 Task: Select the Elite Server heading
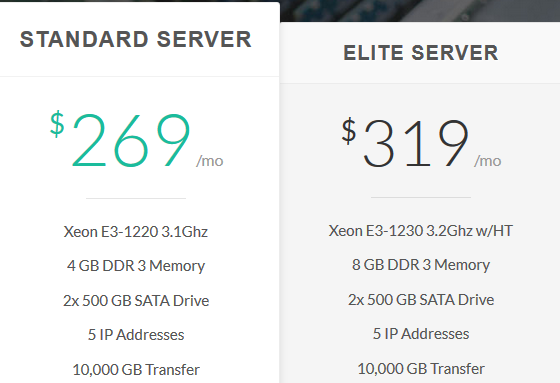[x=421, y=53]
